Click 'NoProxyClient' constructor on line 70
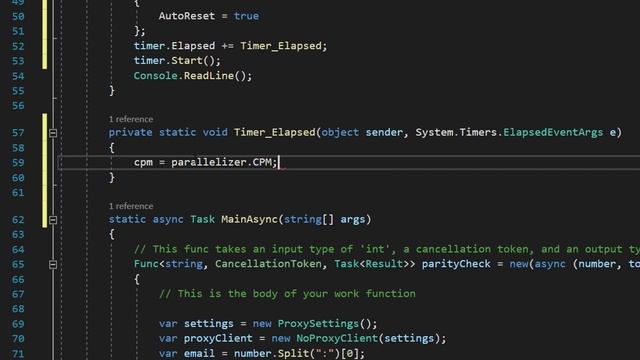Viewport: 640px width, 360px height. (337, 338)
